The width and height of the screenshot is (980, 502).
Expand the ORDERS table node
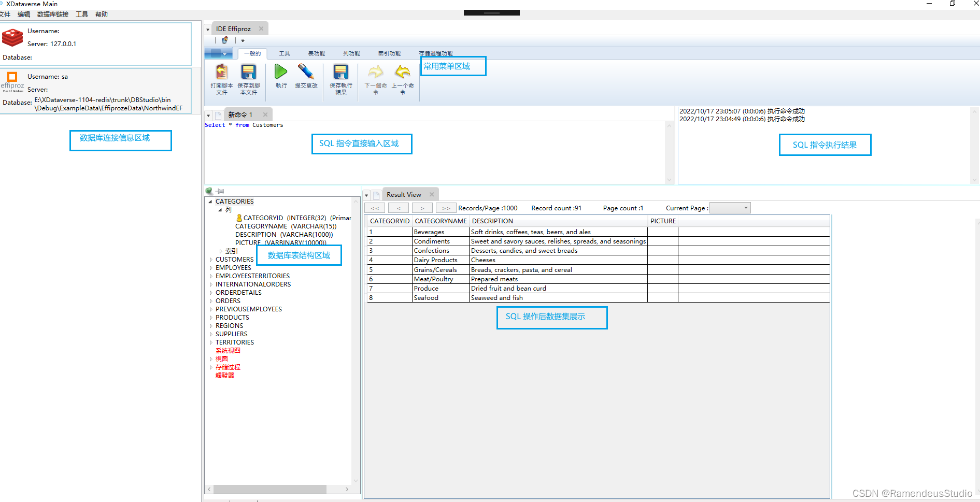[210, 301]
